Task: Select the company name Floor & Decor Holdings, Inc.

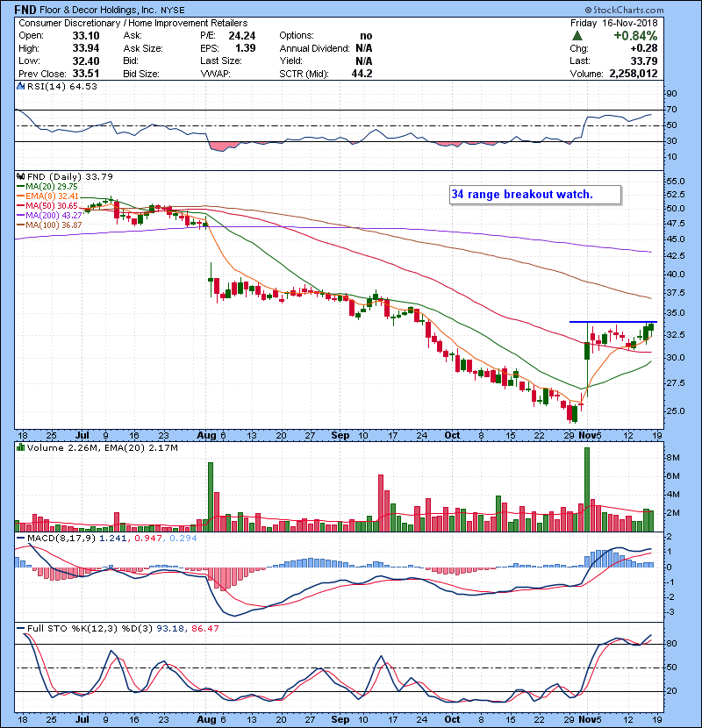Action: [98, 10]
